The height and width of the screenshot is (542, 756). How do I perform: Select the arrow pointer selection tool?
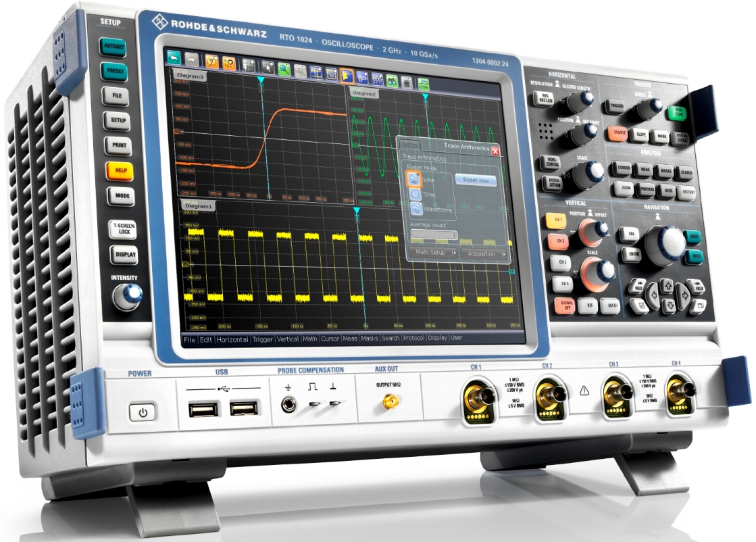(268, 67)
